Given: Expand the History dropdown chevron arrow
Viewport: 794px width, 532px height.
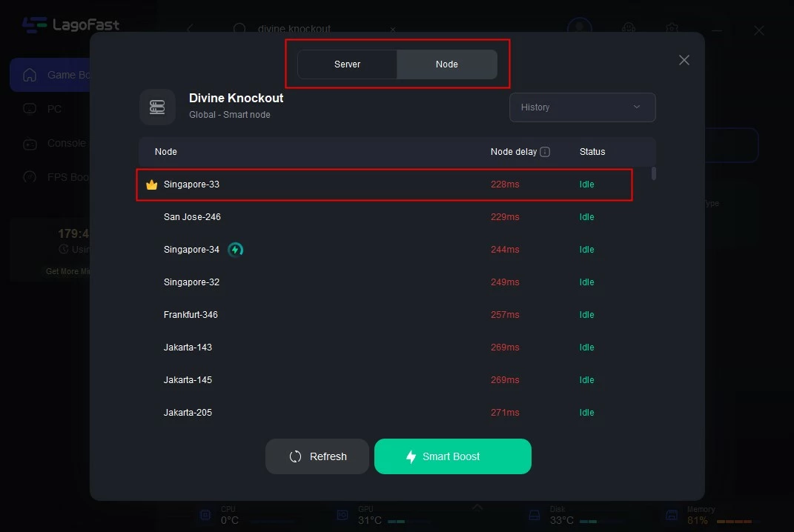Looking at the screenshot, I should coord(637,107).
